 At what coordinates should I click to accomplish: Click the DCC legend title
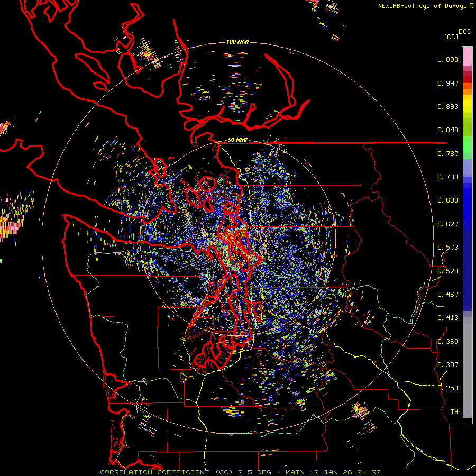pos(464,32)
